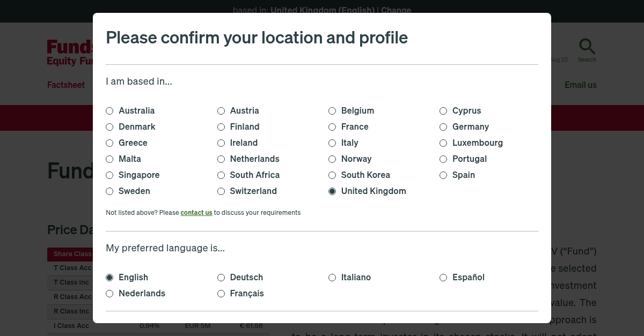Select Ireland as your country
This screenshot has height=336, width=644.
(x=221, y=143)
